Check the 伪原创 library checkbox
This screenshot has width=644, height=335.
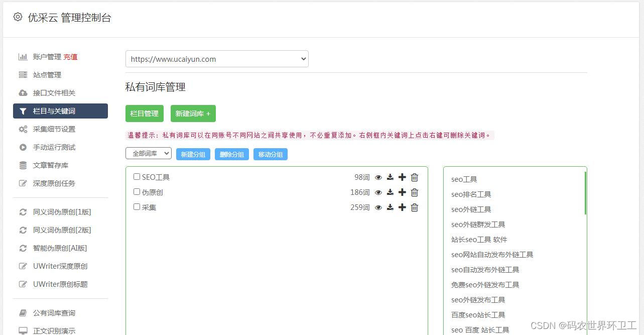point(137,192)
